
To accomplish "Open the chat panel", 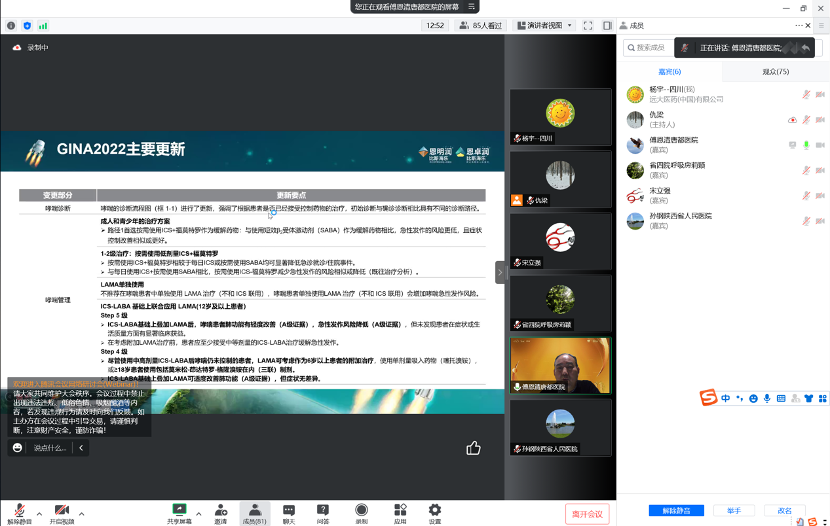I will pyautogui.click(x=289, y=510).
